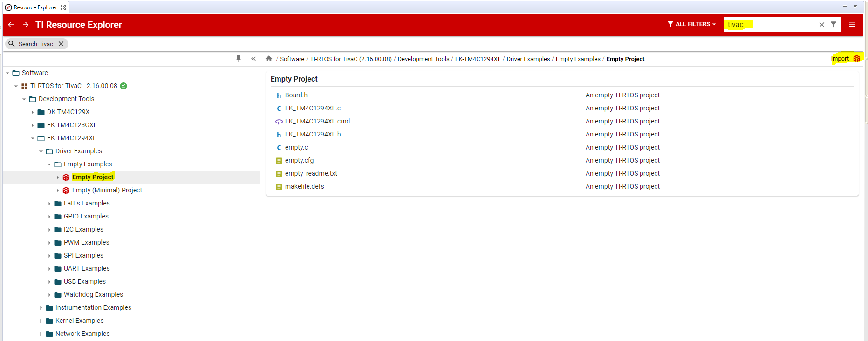Select Empty (Minimal) Project tree item
868x341 pixels.
tap(107, 190)
